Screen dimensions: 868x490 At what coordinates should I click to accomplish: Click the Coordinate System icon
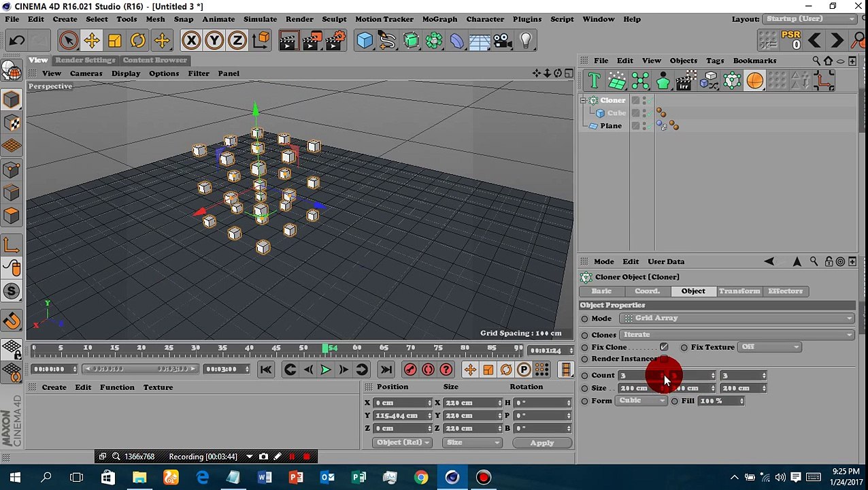261,41
